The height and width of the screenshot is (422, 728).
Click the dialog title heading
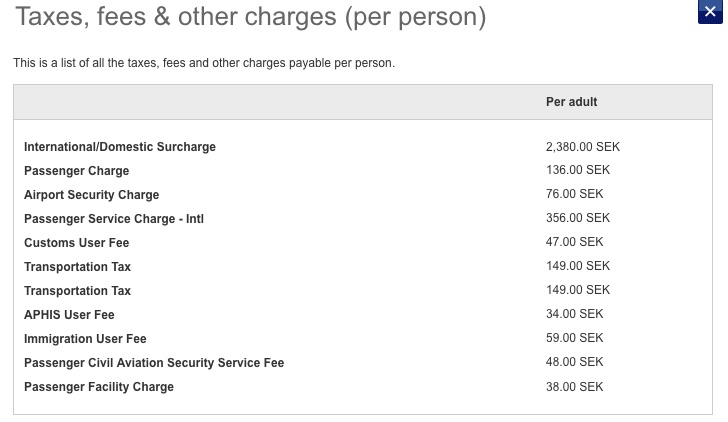pos(251,17)
